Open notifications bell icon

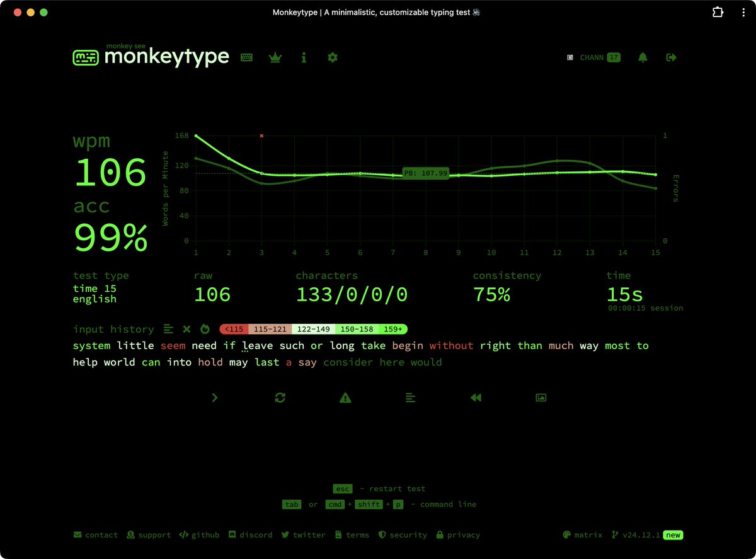pos(643,57)
